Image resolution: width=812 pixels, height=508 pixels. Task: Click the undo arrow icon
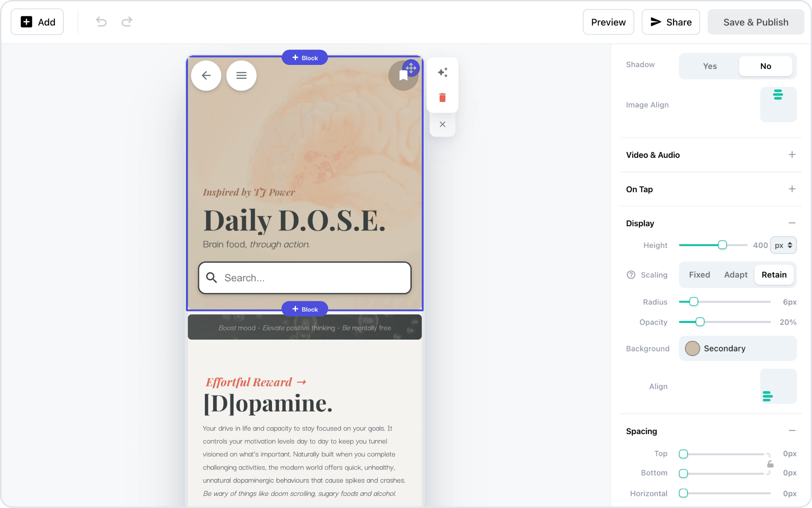(101, 22)
